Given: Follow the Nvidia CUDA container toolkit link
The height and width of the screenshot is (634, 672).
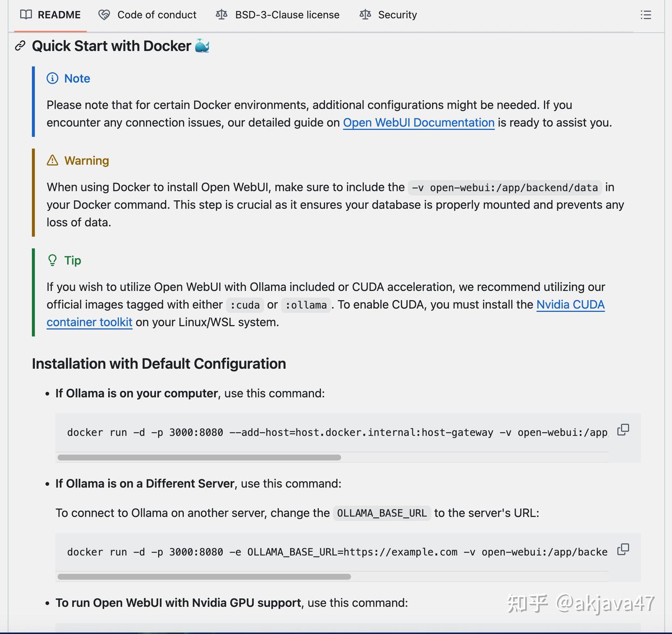Looking at the screenshot, I should pyautogui.click(x=570, y=305).
